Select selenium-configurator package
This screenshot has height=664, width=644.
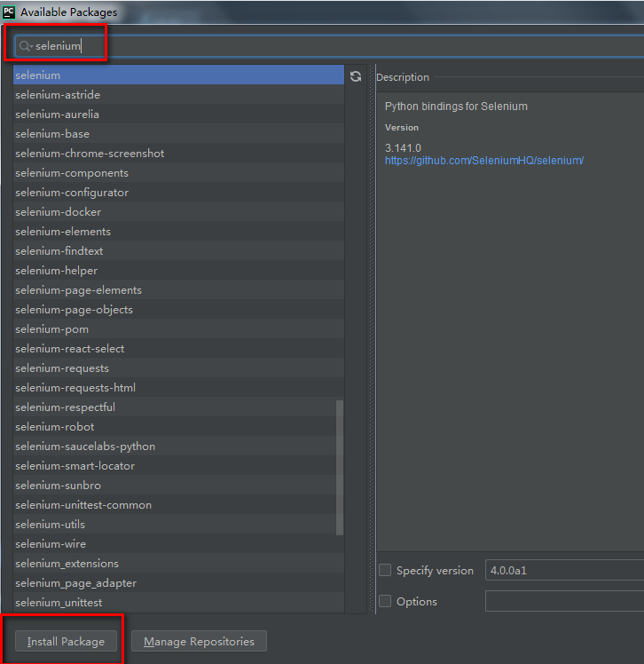point(178,192)
